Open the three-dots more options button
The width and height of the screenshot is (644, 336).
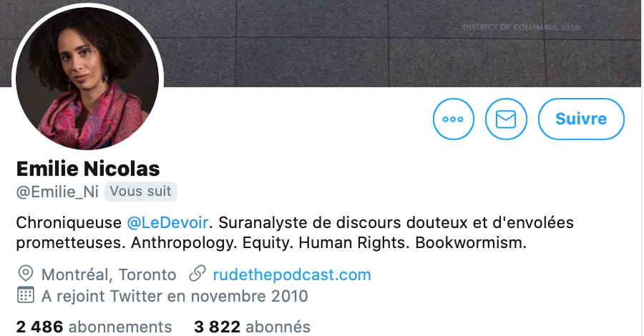coord(454,119)
